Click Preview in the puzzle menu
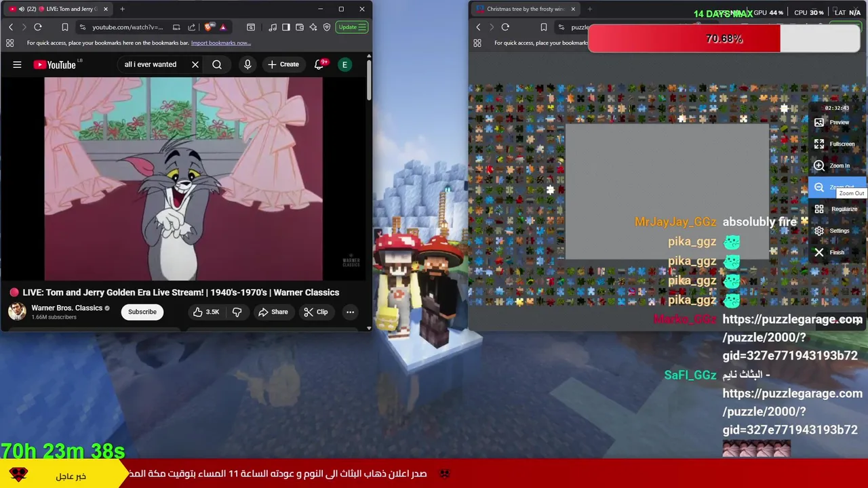This screenshot has width=868, height=488. click(x=837, y=123)
